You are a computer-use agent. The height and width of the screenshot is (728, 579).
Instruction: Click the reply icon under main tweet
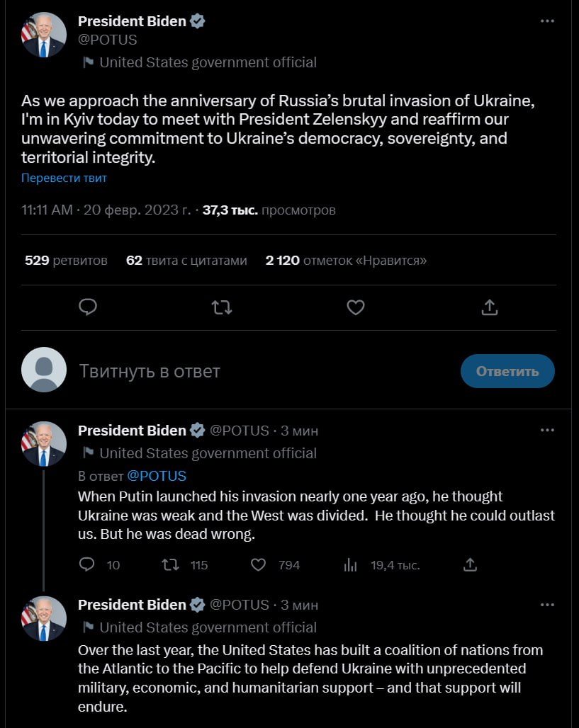tap(88, 307)
